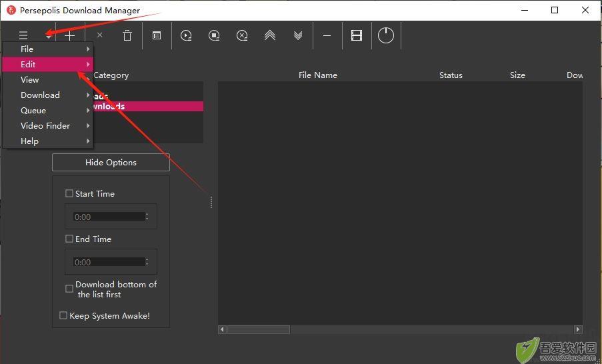
Task: Click the End Time spinner field
Action: pos(111,262)
